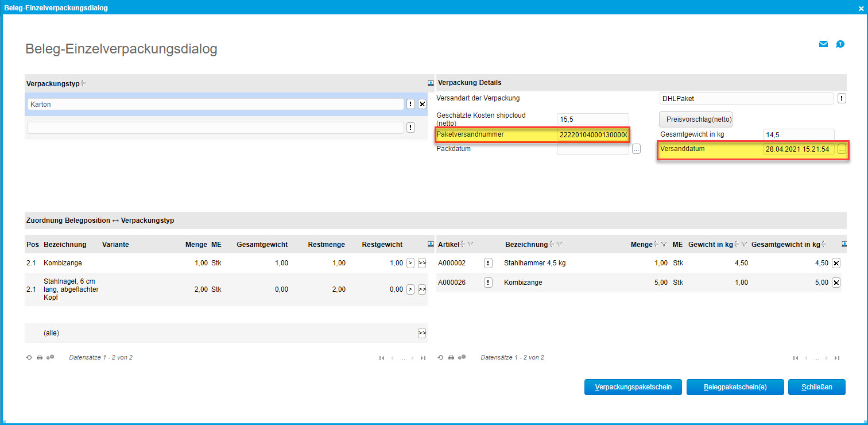Viewport: 868px width, 425px height.
Task: Remove the Karton packaging type with X
Action: click(x=422, y=104)
